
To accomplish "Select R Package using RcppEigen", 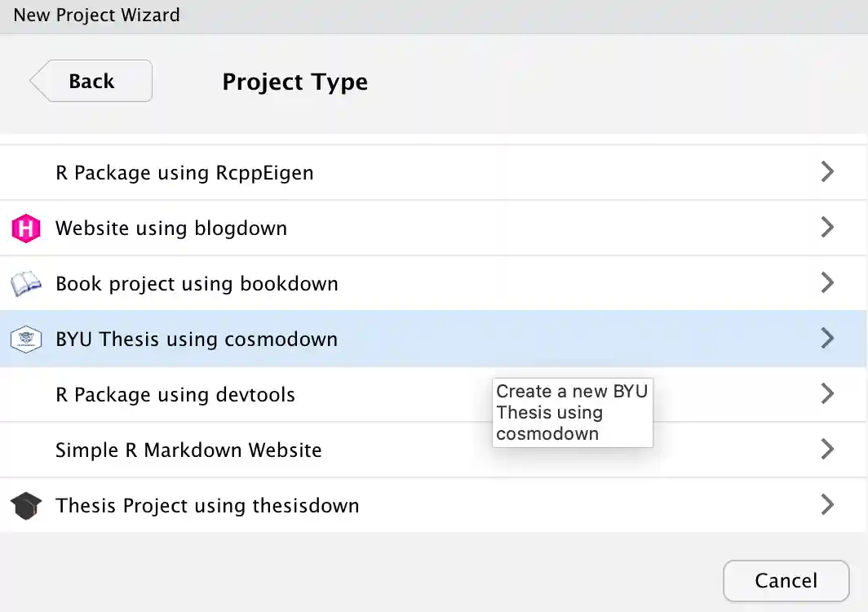I will [x=184, y=173].
